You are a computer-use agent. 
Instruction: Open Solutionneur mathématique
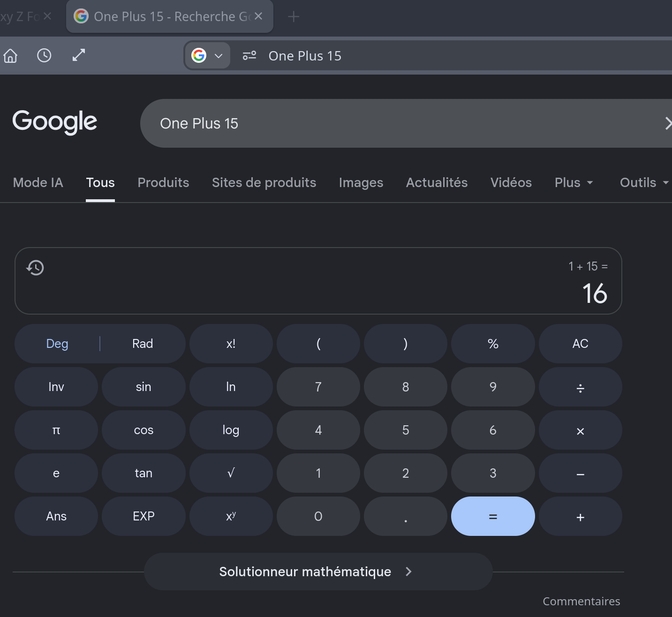(x=318, y=572)
